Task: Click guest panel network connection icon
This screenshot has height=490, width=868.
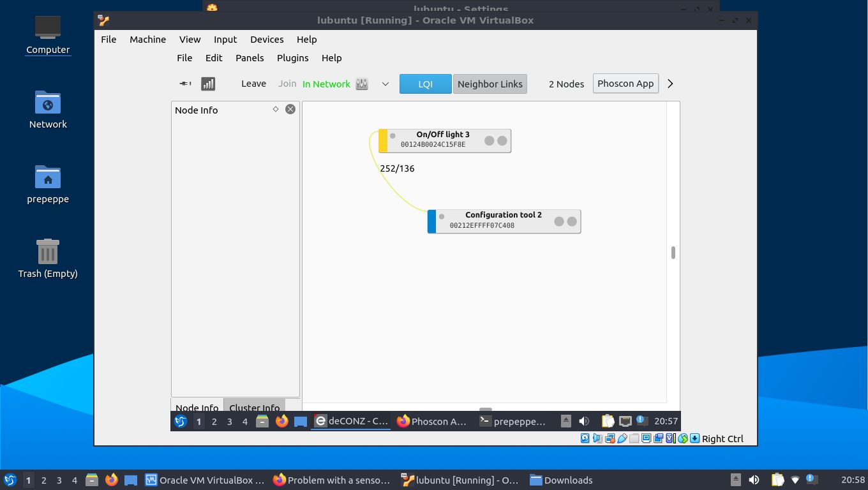Action: pos(625,421)
